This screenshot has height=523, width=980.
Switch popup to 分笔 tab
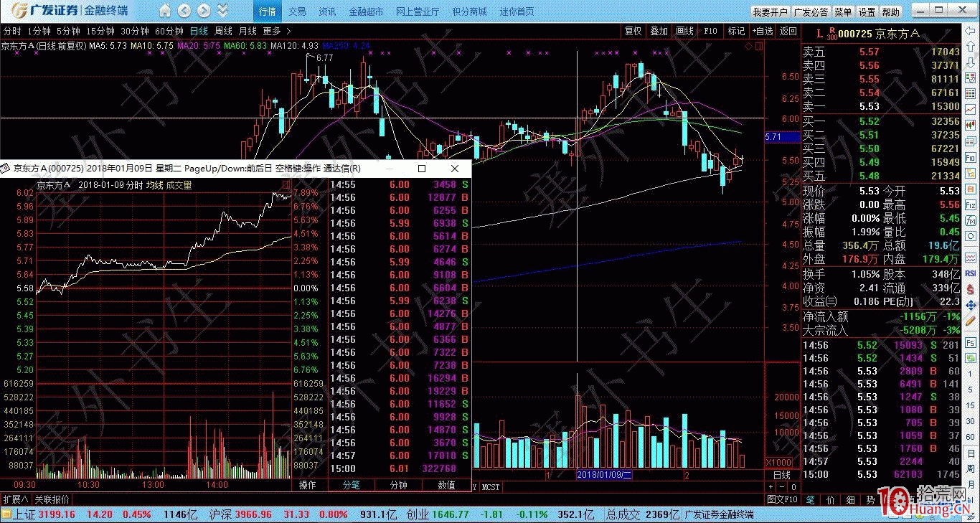[x=351, y=485]
